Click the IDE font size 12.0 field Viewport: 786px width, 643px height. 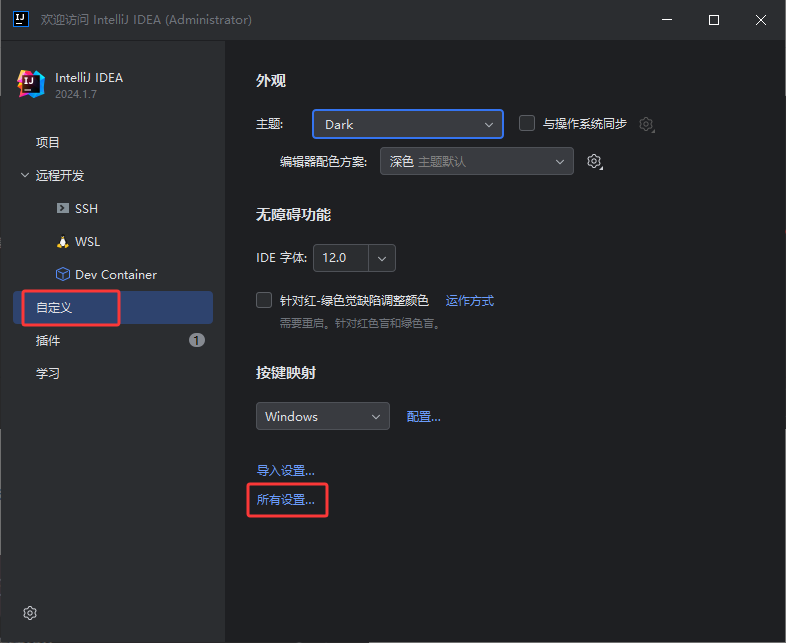click(340, 258)
